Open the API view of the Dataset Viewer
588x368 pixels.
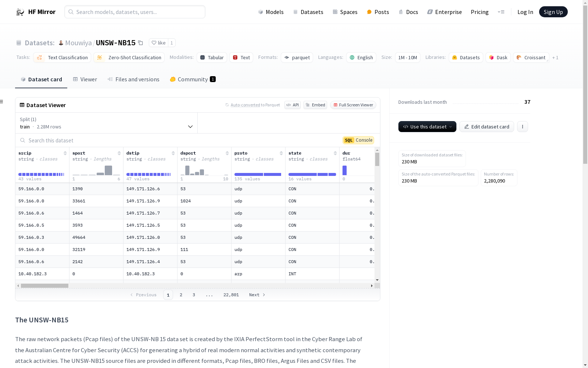pyautogui.click(x=292, y=105)
